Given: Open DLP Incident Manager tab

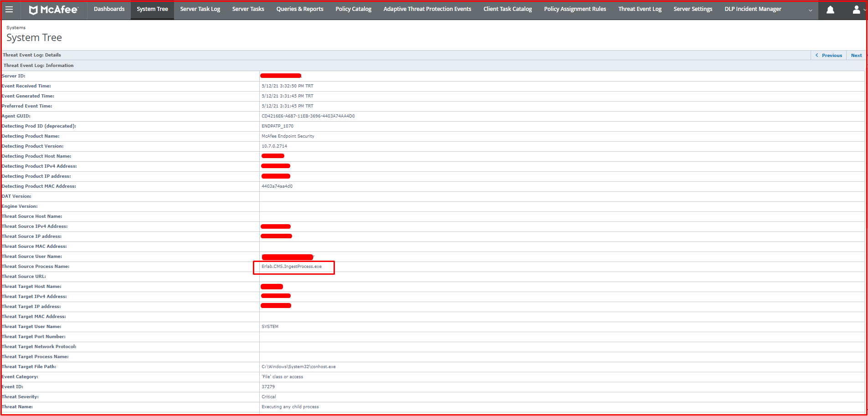Looking at the screenshot, I should (x=753, y=9).
